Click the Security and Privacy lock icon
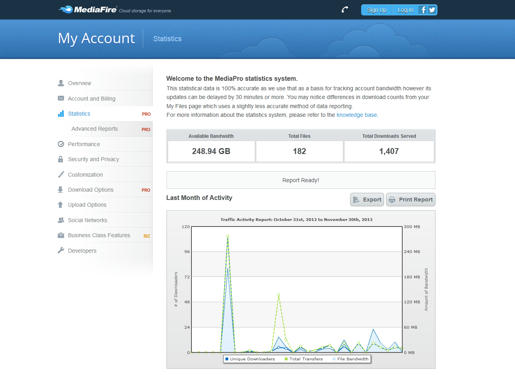 61,159
